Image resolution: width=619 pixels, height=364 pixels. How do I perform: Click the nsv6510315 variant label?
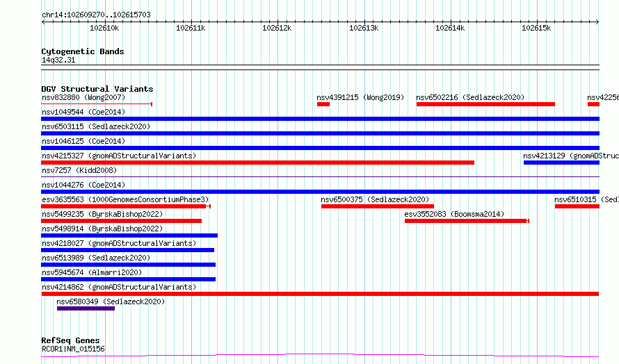[x=586, y=199]
